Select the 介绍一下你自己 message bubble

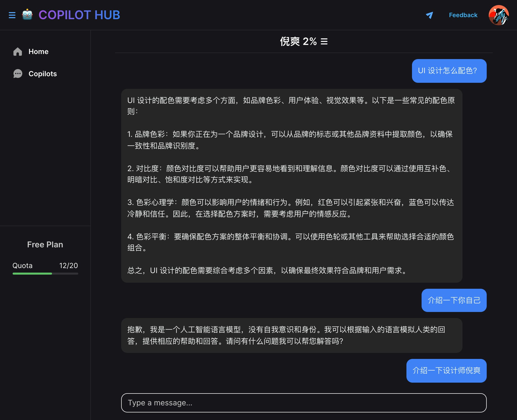click(453, 300)
